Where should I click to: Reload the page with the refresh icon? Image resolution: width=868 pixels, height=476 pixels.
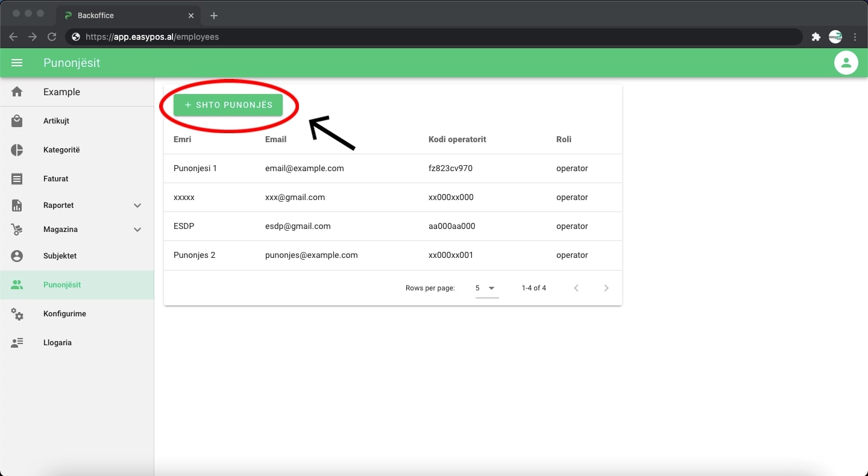[52, 37]
